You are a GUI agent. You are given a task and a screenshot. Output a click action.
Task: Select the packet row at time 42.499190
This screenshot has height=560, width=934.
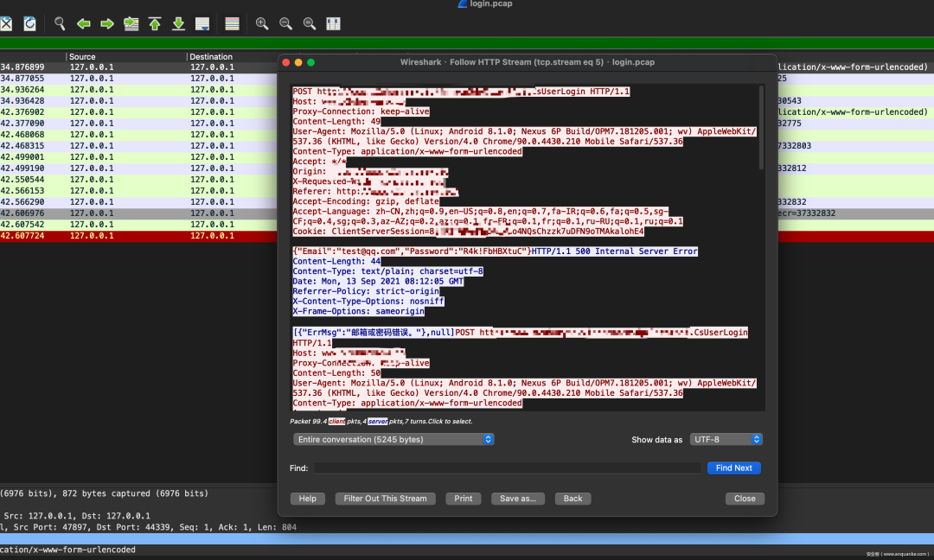(x=138, y=169)
